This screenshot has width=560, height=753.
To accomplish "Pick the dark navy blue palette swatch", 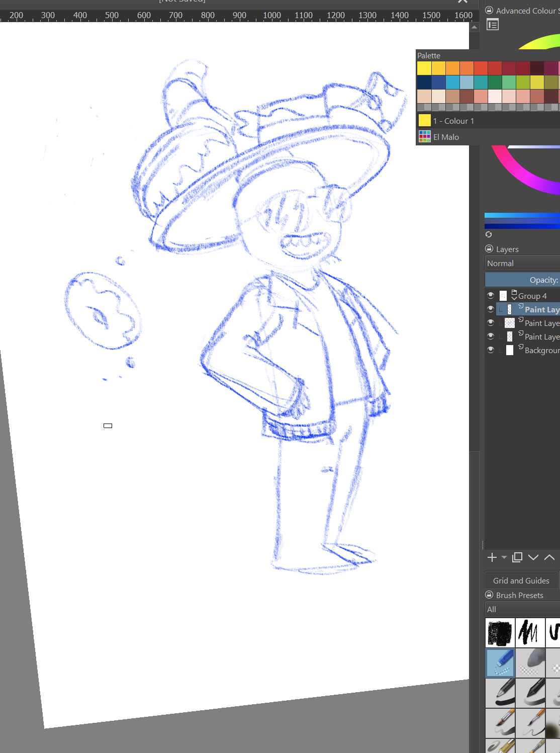I will click(x=424, y=82).
